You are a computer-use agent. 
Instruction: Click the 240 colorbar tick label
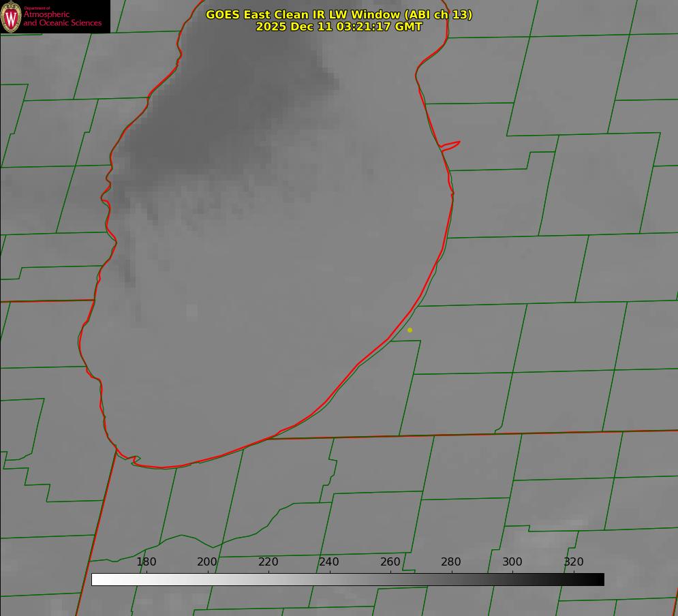pos(329,562)
